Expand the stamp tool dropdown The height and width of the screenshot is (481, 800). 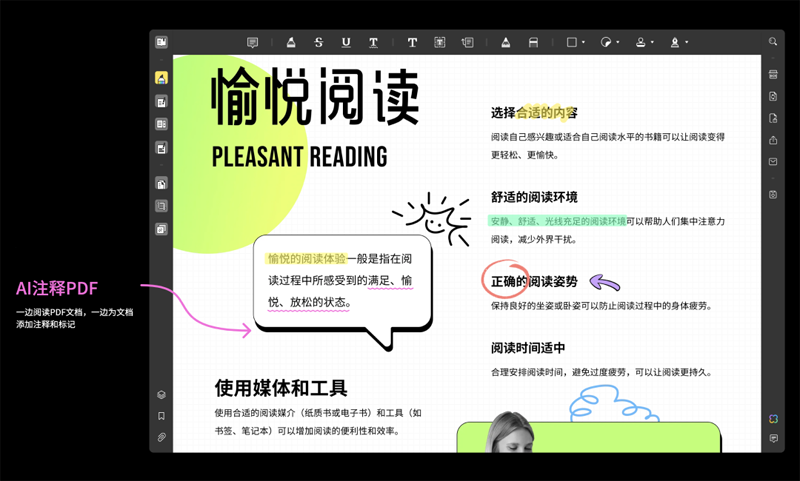click(652, 43)
